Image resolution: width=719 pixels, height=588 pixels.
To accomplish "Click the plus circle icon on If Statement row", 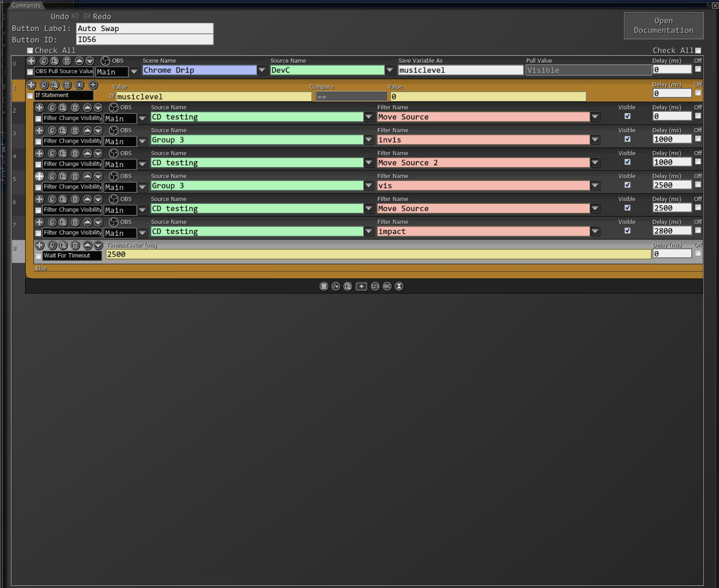I will pos(93,85).
